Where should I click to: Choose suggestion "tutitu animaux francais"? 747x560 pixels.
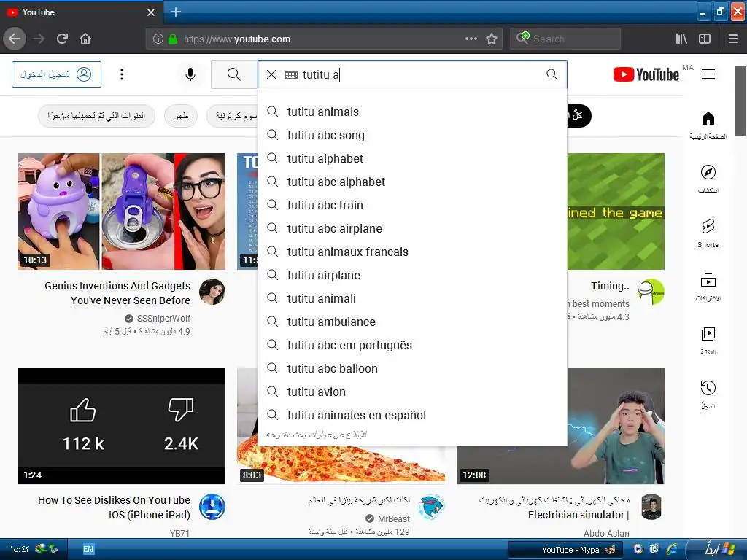pos(413,252)
